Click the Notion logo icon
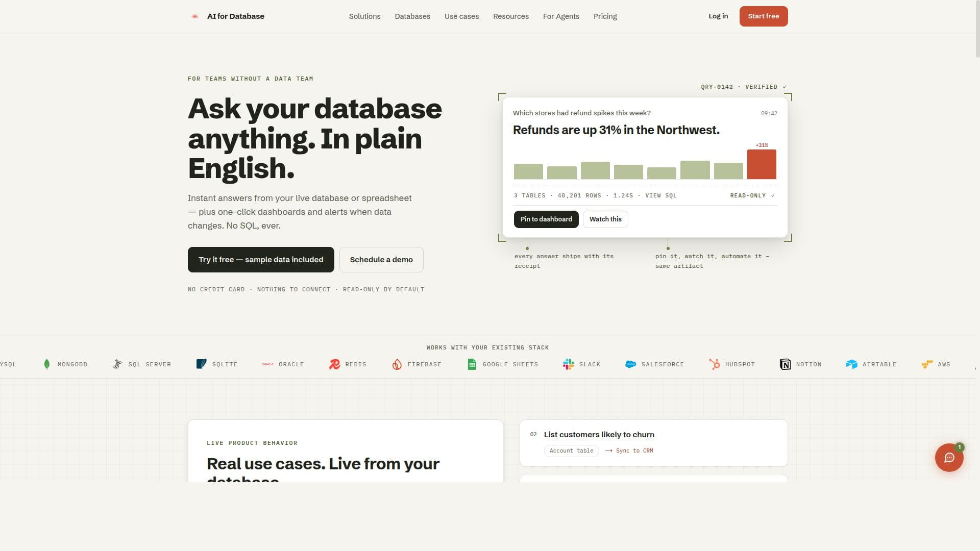This screenshot has width=980, height=551. tap(785, 364)
